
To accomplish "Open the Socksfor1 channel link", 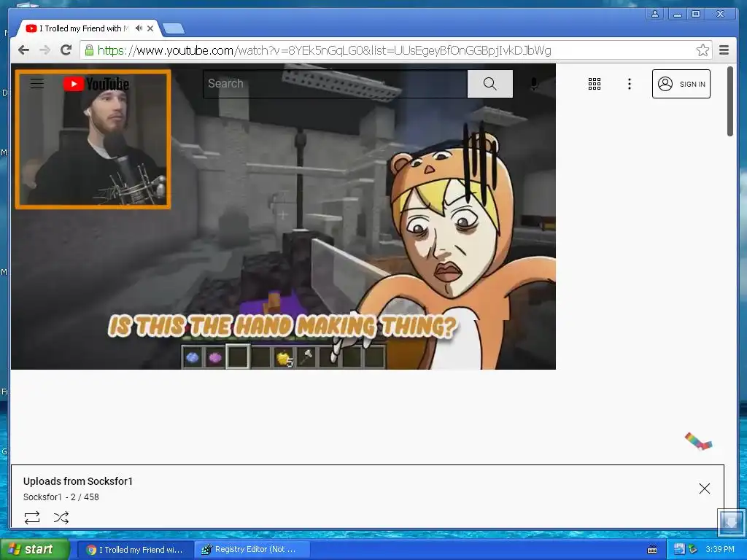I will pyautogui.click(x=42, y=497).
